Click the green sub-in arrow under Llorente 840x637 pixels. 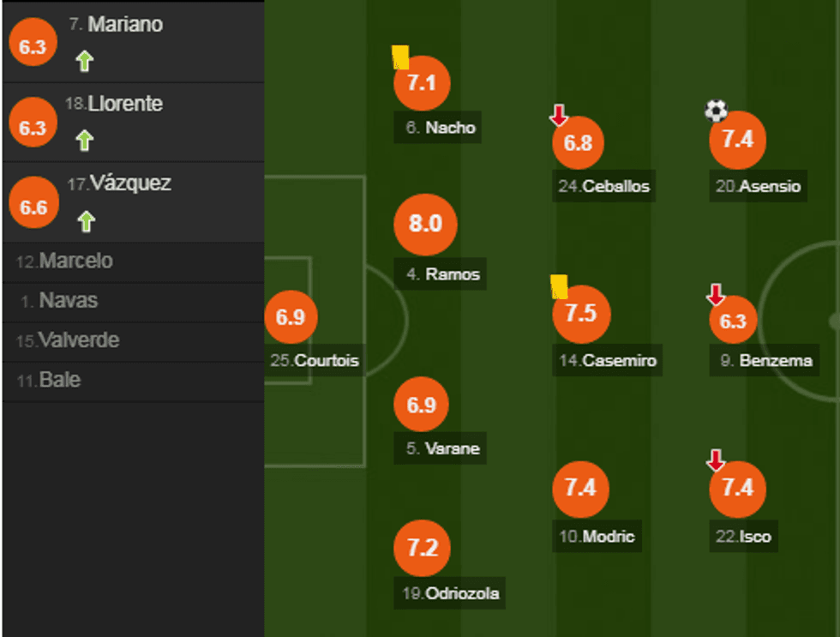[84, 141]
